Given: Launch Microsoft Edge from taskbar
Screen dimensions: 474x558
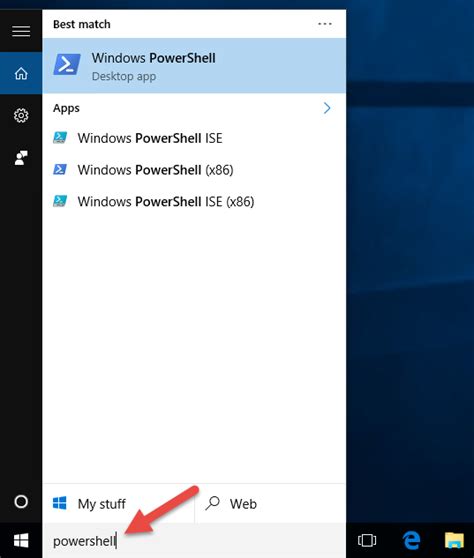Looking at the screenshot, I should (x=411, y=540).
